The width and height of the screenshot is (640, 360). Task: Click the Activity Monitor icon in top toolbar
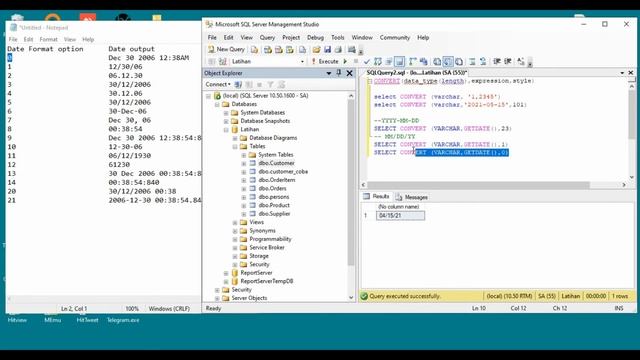point(351,50)
